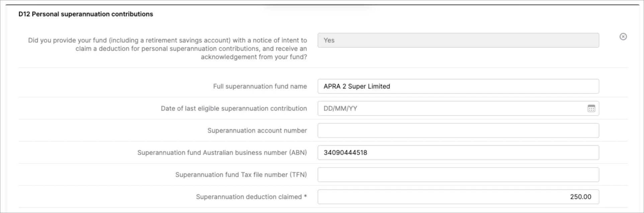Open the notice of intent Yes dropdown

click(458, 40)
